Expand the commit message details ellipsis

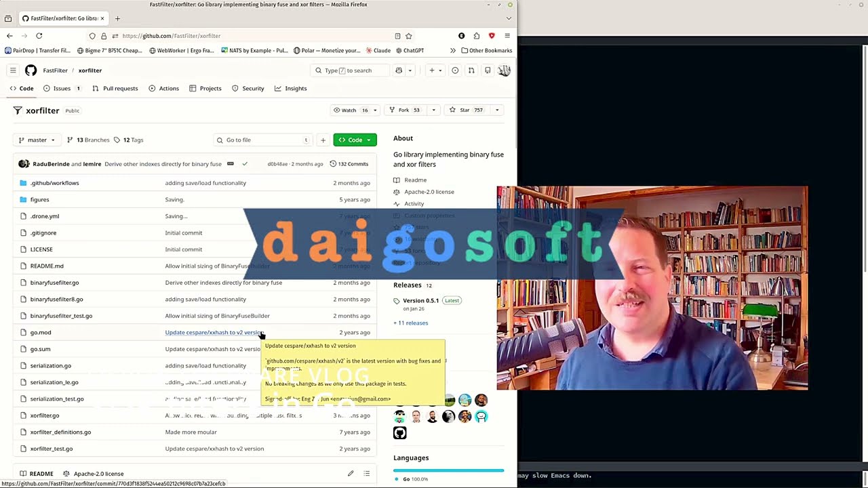tap(231, 164)
